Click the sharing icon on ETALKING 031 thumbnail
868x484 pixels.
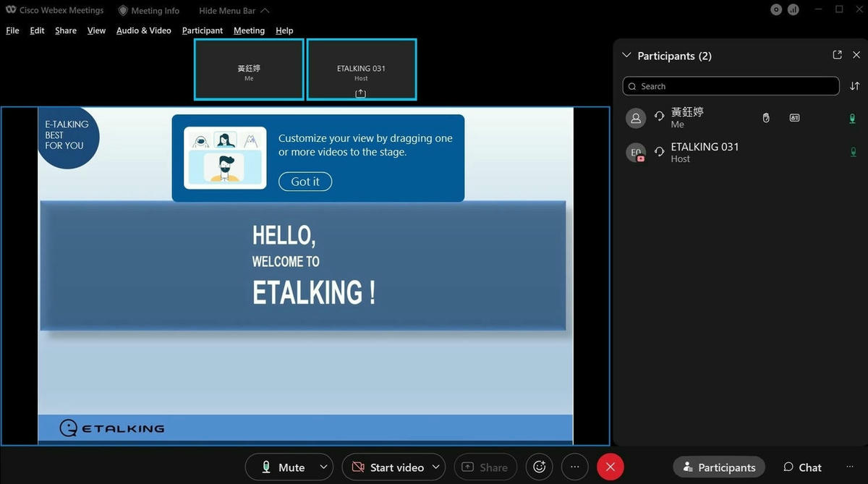(361, 93)
